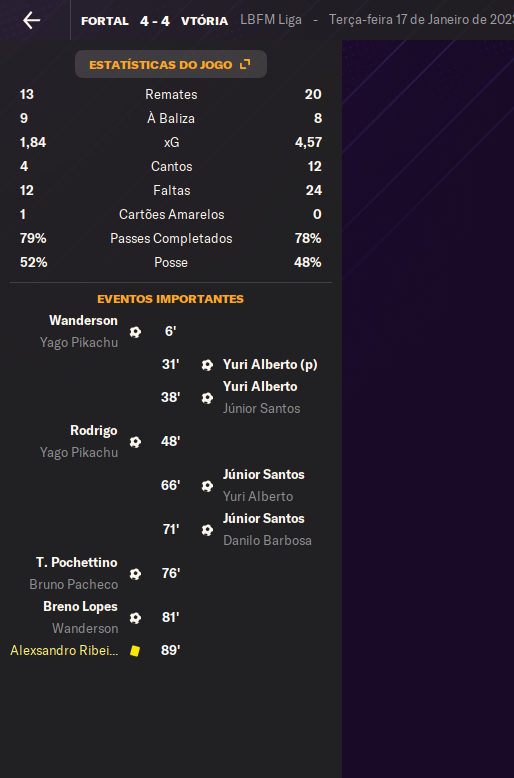Click goal ball icon at 48' Rodrigo

pyautogui.click(x=135, y=442)
